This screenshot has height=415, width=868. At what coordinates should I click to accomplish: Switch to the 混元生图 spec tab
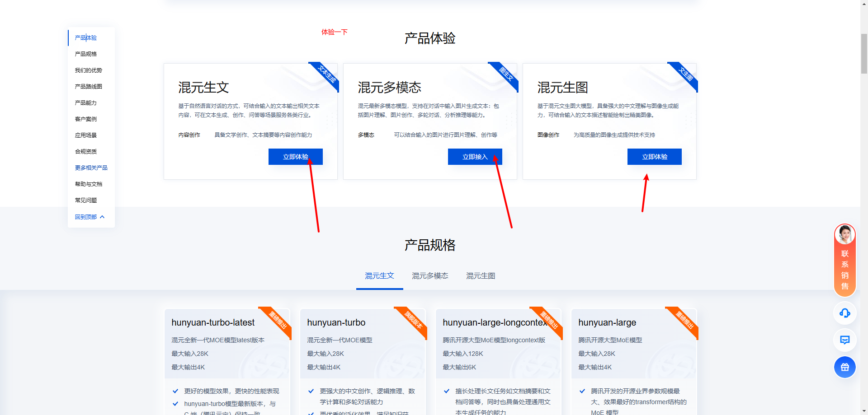click(x=481, y=276)
